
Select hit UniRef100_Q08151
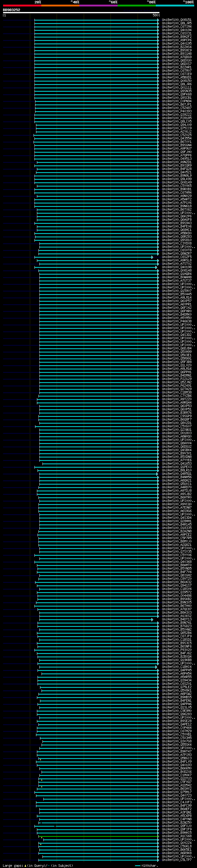point(177,20)
